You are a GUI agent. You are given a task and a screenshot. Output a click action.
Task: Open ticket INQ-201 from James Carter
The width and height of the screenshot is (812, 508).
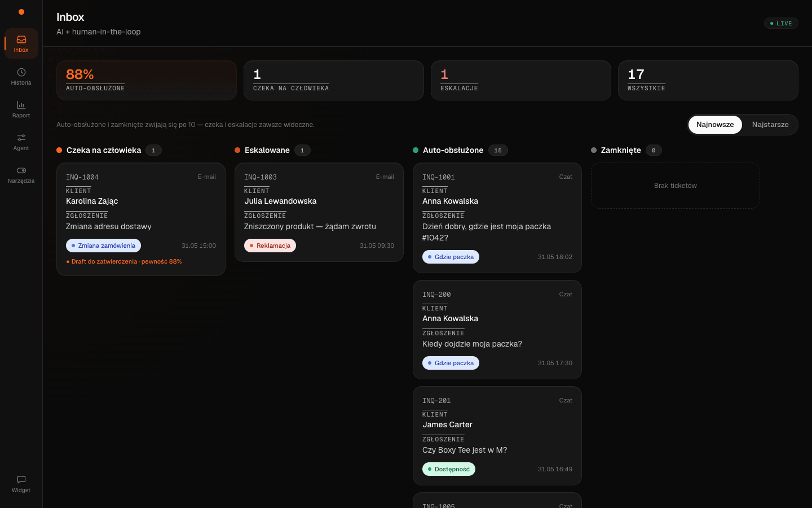tap(497, 436)
